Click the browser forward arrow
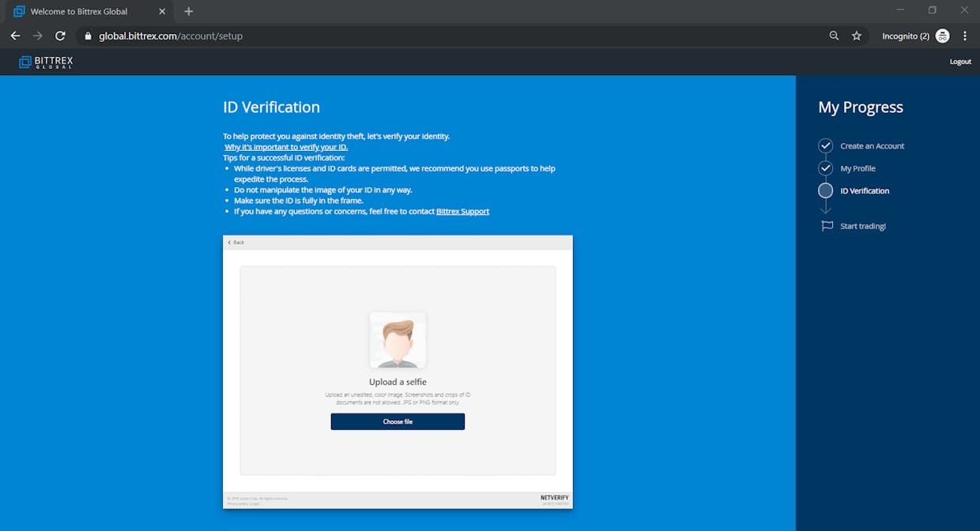Viewport: 980px width, 531px height. click(x=37, y=36)
